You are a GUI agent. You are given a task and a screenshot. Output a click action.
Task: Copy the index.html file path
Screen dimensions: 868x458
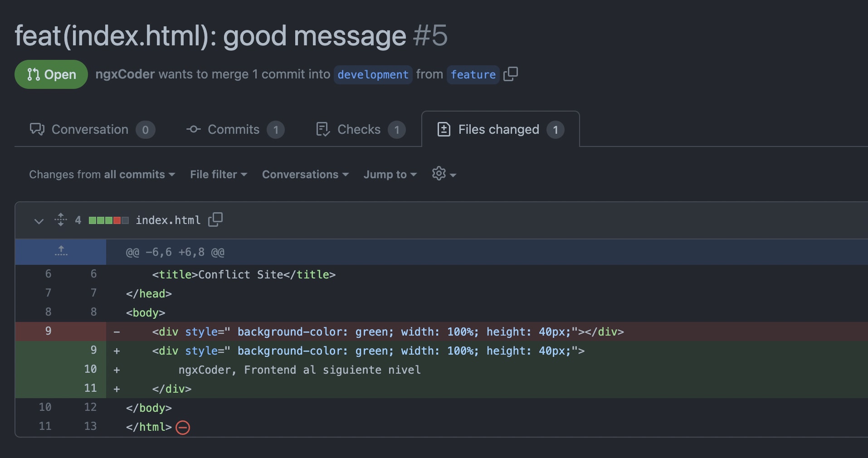[x=215, y=219]
